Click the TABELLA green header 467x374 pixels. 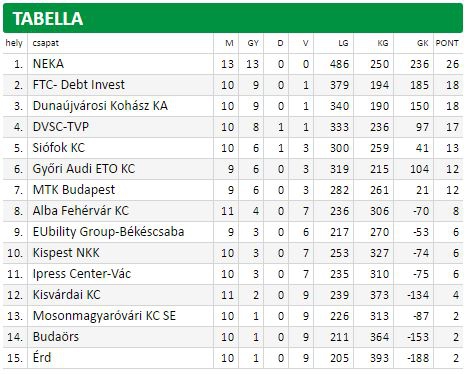tap(233, 18)
